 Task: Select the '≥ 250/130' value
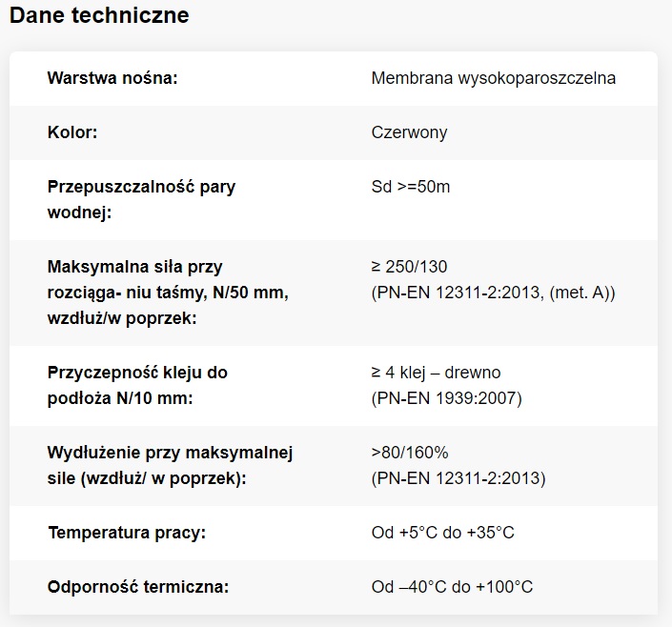409,267
